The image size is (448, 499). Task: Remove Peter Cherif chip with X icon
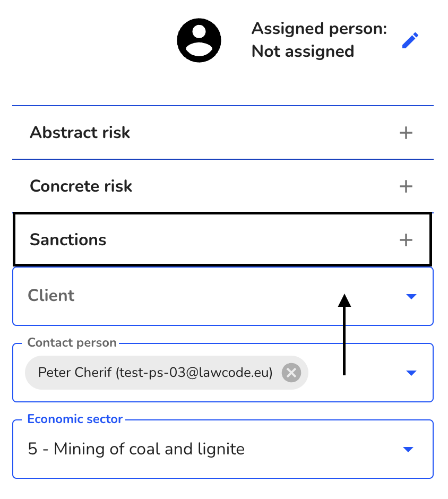point(291,372)
